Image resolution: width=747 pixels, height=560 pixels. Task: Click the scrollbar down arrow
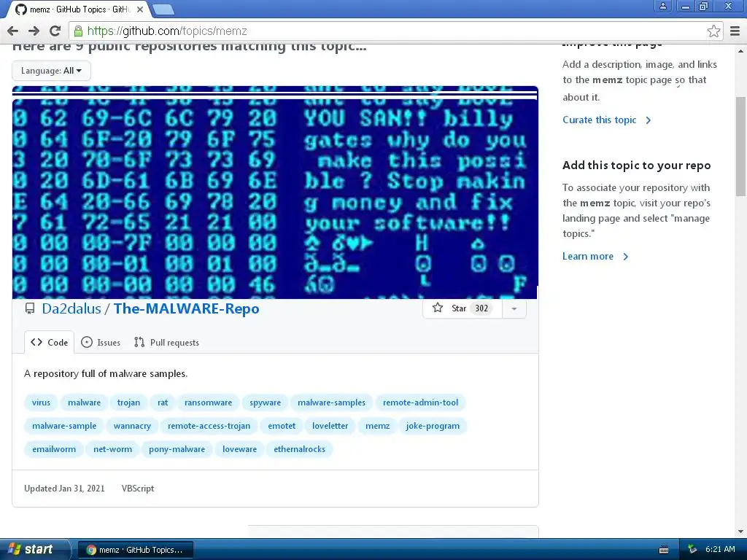[740, 532]
